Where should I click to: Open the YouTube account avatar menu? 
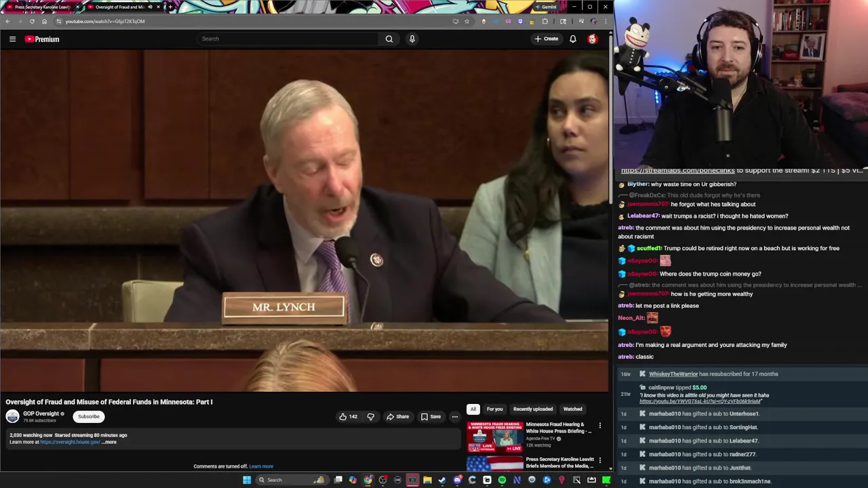pyautogui.click(x=592, y=39)
